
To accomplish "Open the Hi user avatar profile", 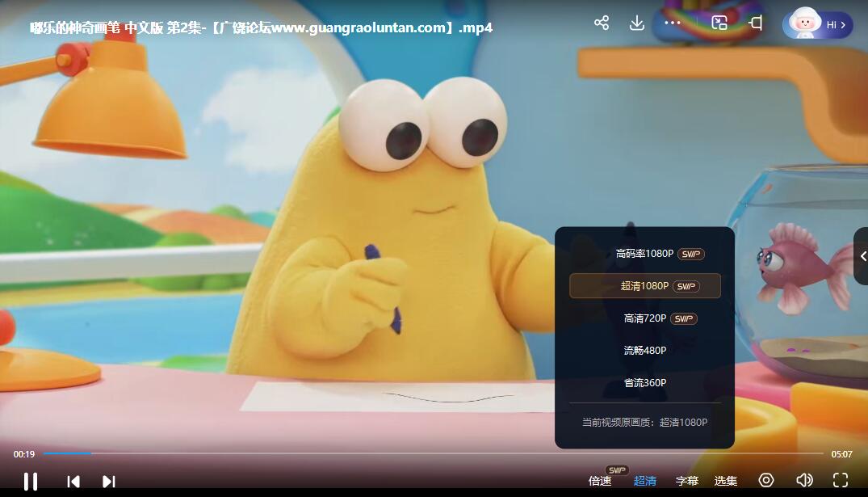I will pos(817,23).
